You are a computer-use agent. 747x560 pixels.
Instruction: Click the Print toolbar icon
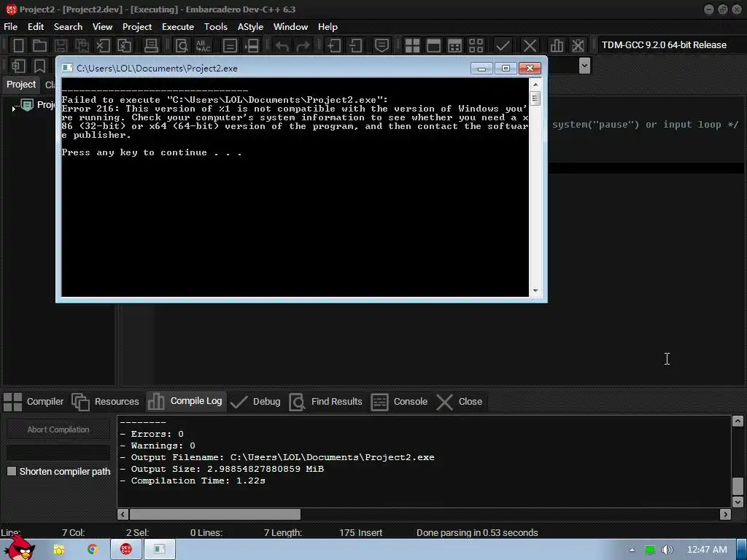coord(151,46)
